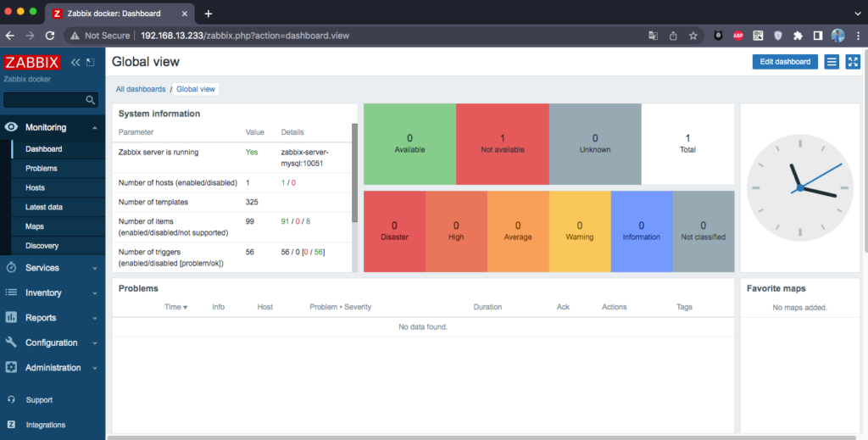Collapse the sidebar with double-arrow icon
Image resolution: width=868 pixels, height=440 pixels.
point(75,63)
